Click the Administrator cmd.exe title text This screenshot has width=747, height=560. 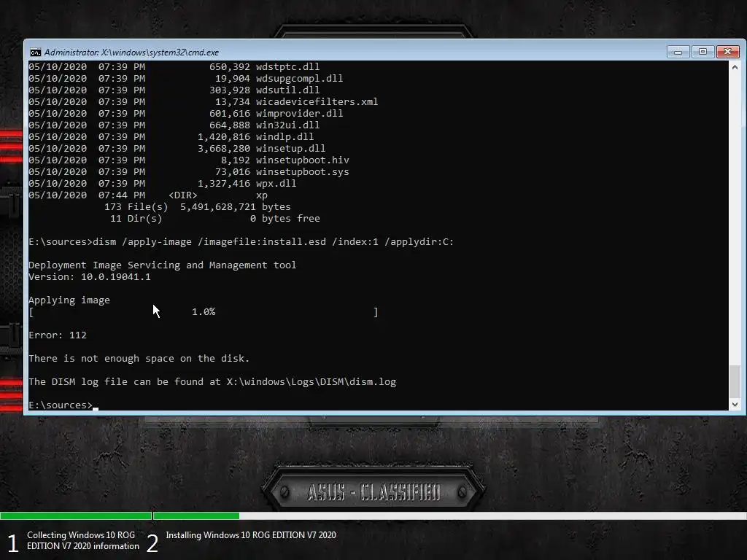click(x=131, y=52)
